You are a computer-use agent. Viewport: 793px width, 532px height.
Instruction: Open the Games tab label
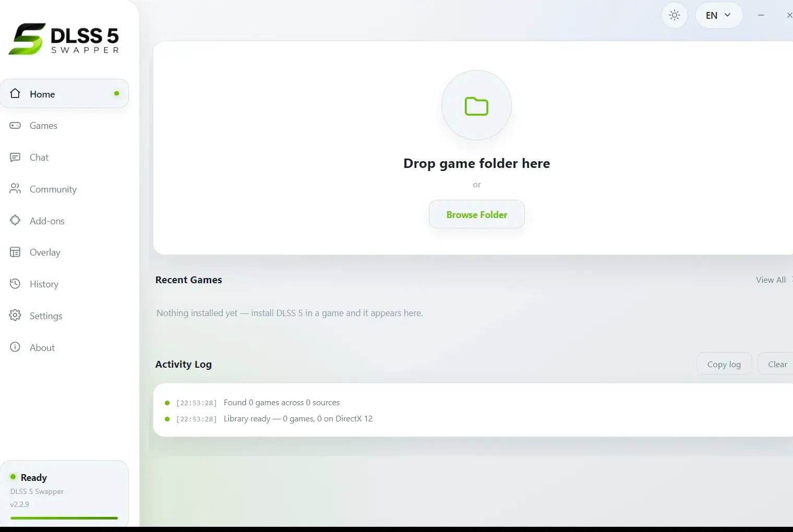pyautogui.click(x=43, y=126)
